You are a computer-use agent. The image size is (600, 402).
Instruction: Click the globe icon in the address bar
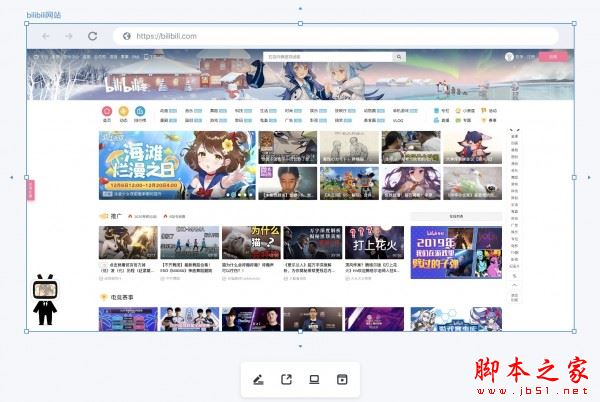[x=127, y=36]
